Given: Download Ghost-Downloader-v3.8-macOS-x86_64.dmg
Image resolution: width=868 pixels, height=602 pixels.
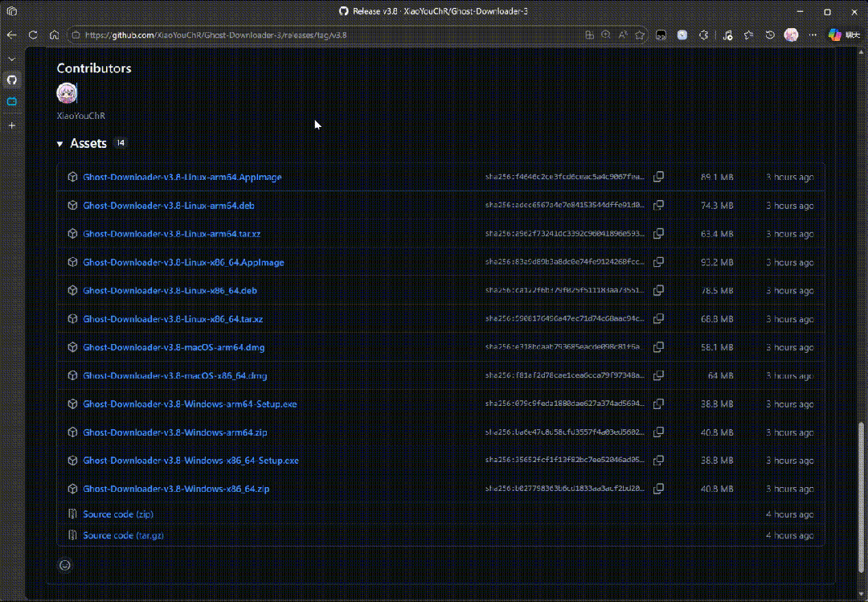Looking at the screenshot, I should coord(175,375).
